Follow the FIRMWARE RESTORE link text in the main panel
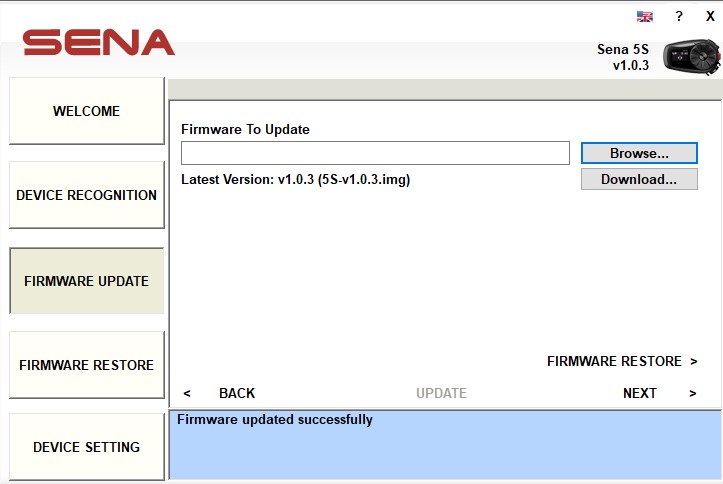The image size is (723, 484). [x=614, y=361]
